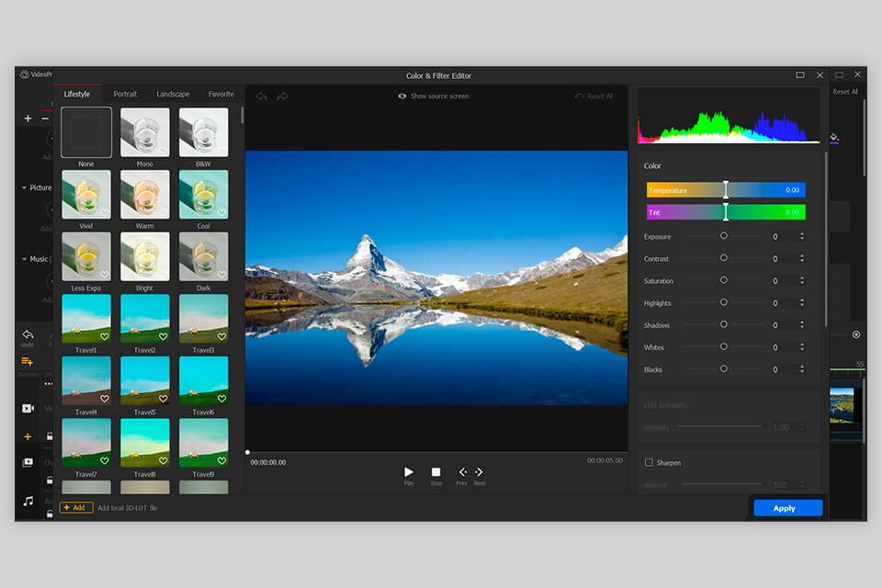Click the Saturation value stepper arrows
Screen dimensions: 882x588
click(x=802, y=280)
